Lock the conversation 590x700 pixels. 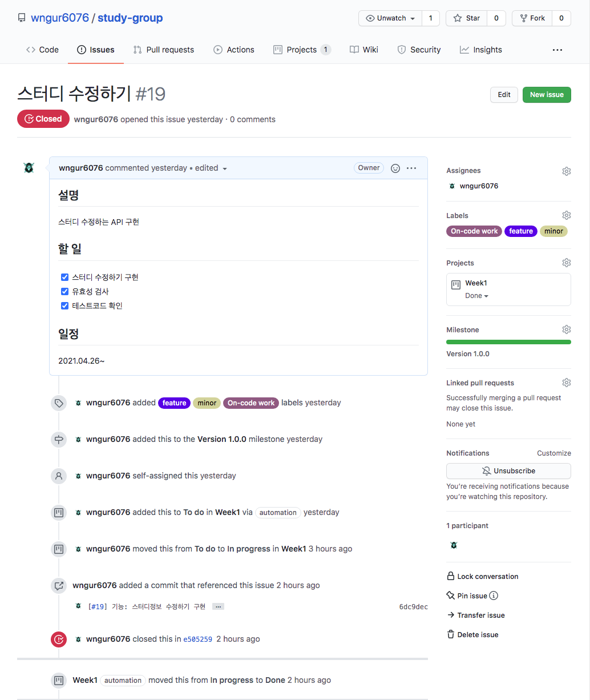click(488, 576)
